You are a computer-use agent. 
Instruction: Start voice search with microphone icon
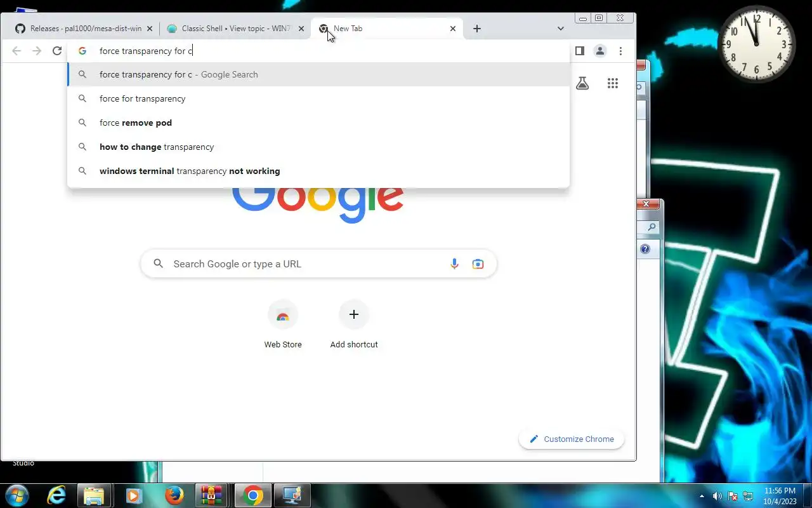454,264
